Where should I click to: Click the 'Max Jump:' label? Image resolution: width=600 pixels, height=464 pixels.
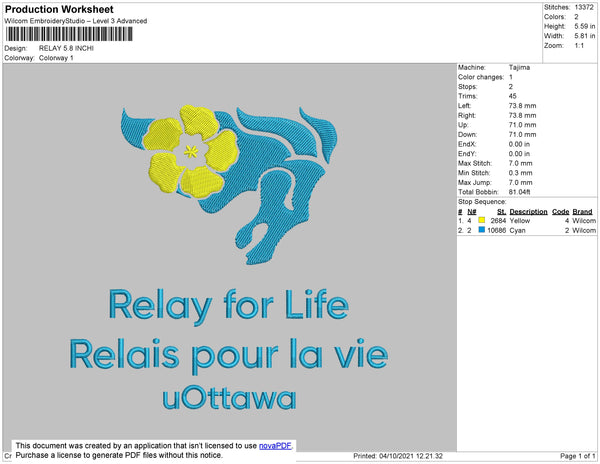pyautogui.click(x=475, y=182)
